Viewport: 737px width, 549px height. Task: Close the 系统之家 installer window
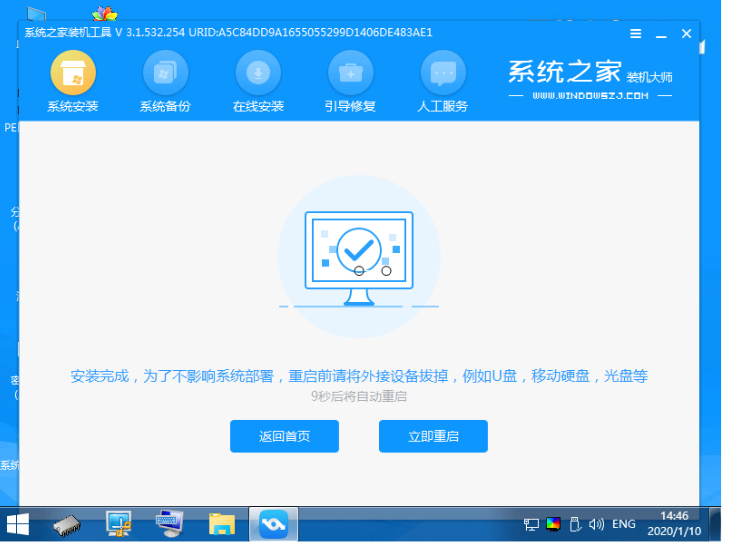click(686, 33)
